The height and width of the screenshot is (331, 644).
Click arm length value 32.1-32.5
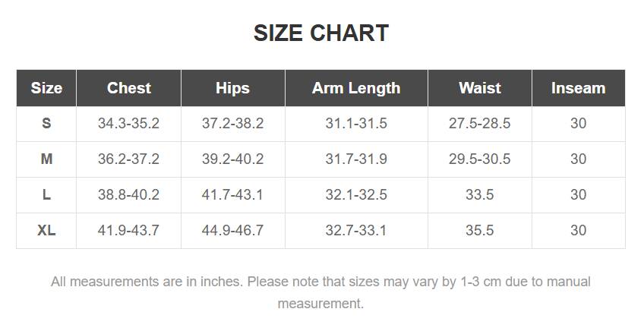tap(356, 195)
